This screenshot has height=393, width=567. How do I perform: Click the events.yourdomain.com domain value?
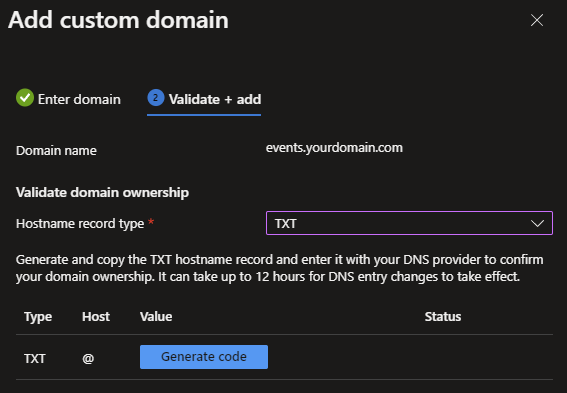pyautogui.click(x=334, y=148)
